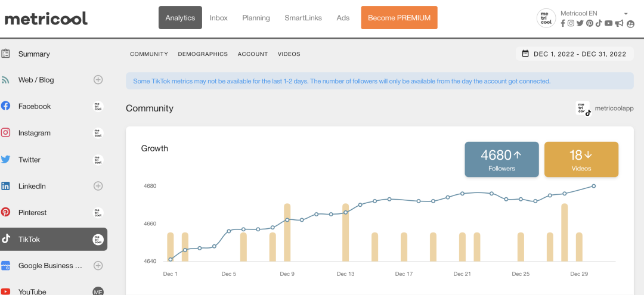
Task: Open Summary from the sidebar icon
Action: point(6,54)
